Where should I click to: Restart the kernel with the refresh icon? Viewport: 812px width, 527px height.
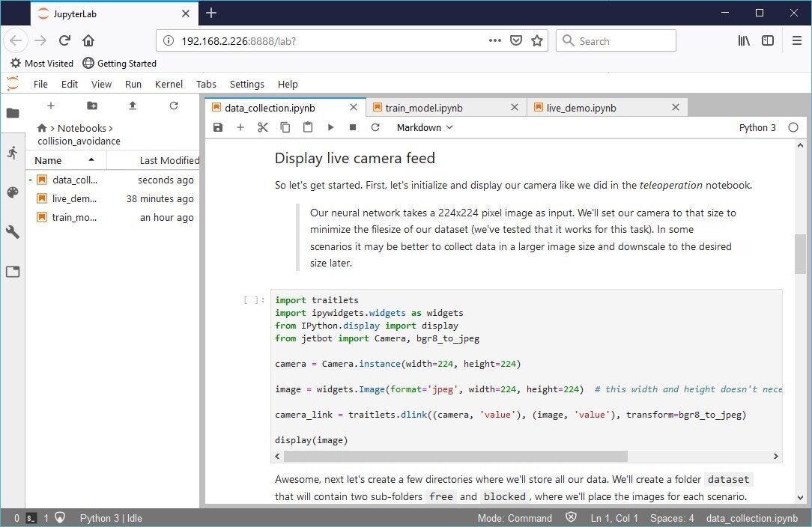pos(375,127)
